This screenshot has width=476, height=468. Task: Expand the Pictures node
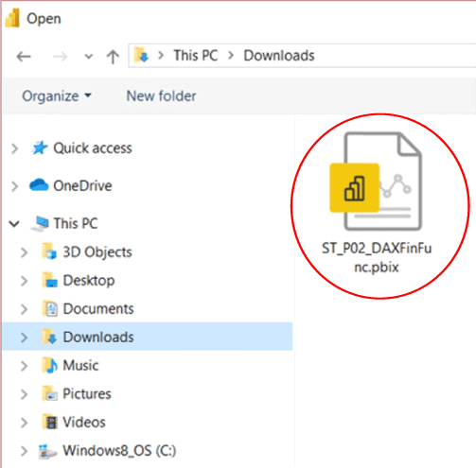point(24,394)
